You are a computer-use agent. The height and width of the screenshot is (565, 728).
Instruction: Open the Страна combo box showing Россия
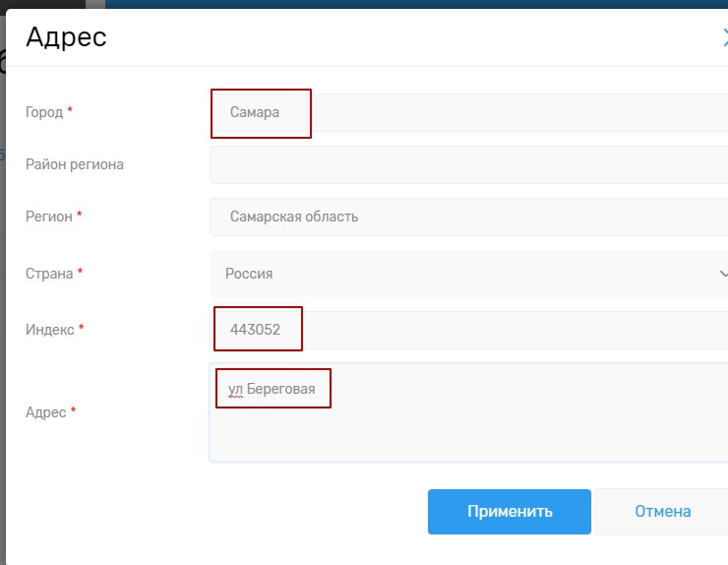462,274
